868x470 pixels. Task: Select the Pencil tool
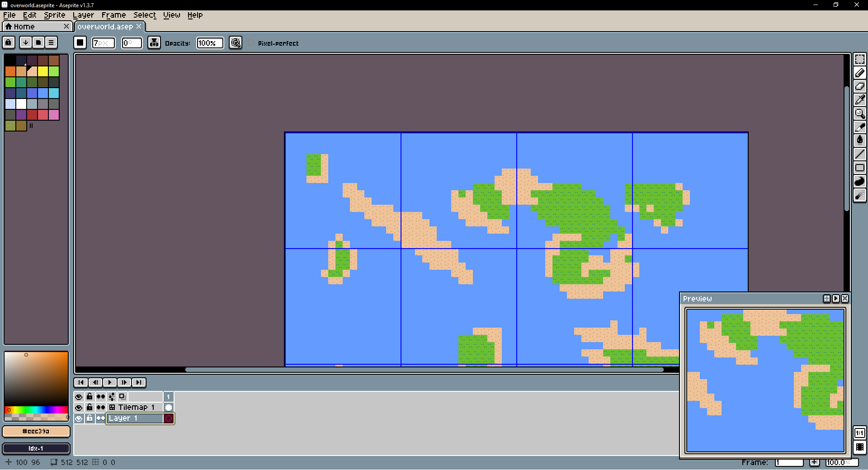coord(859,73)
